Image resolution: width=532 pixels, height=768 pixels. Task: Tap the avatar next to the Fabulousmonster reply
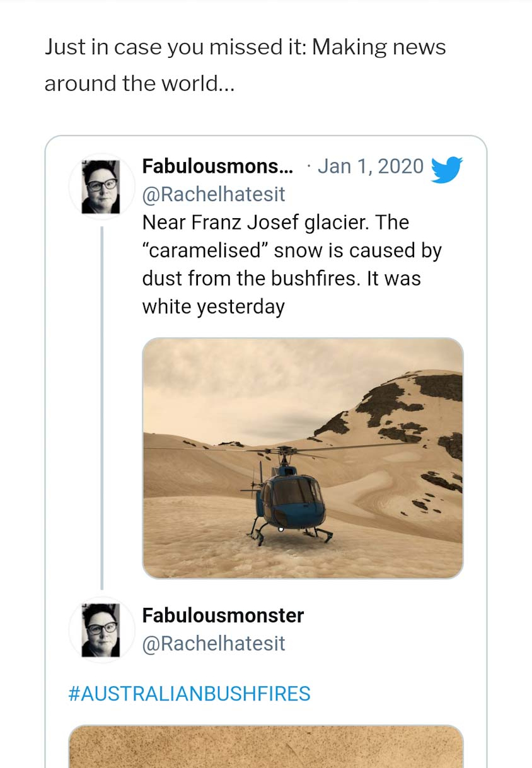(101, 629)
